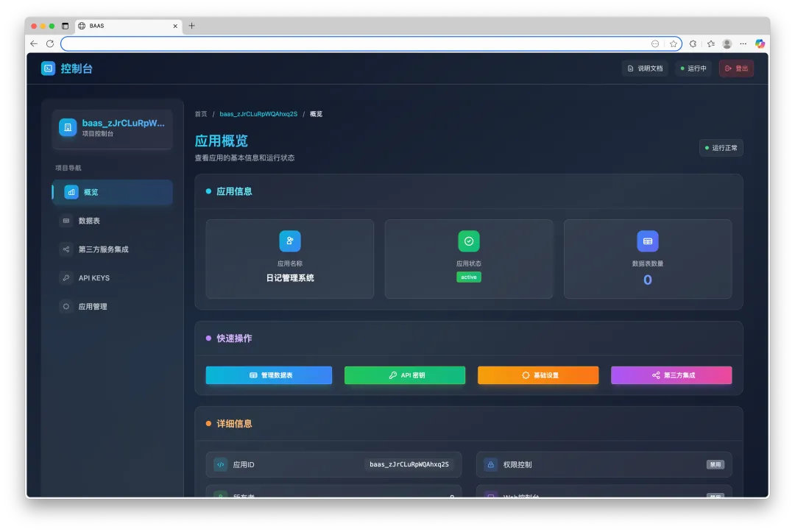Click the browser address bar

point(355,44)
